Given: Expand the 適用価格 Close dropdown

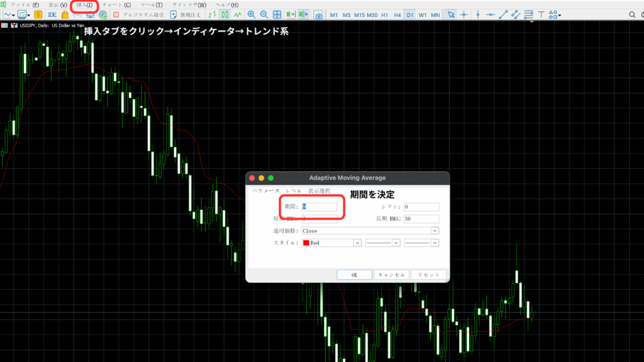Looking at the screenshot, I should tap(435, 231).
